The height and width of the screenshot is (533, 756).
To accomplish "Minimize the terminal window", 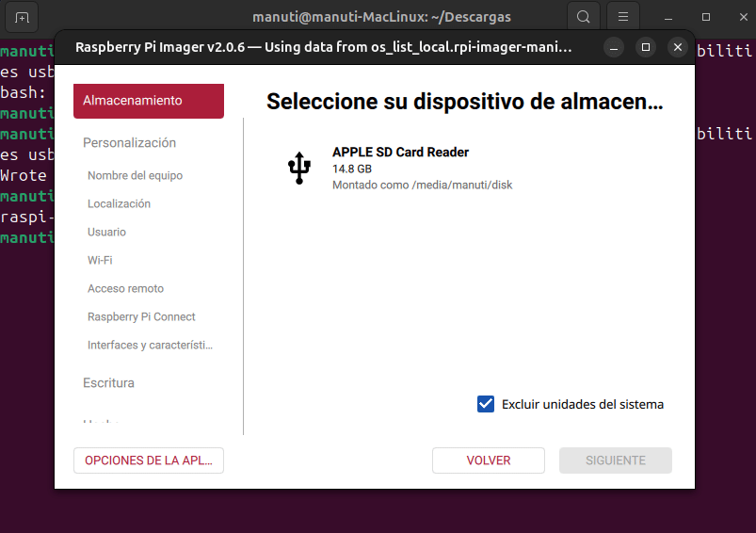I will [x=668, y=17].
